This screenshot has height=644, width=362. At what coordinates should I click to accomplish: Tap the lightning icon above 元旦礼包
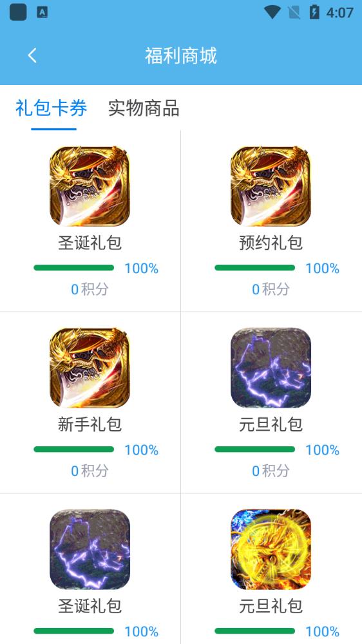tap(271, 368)
